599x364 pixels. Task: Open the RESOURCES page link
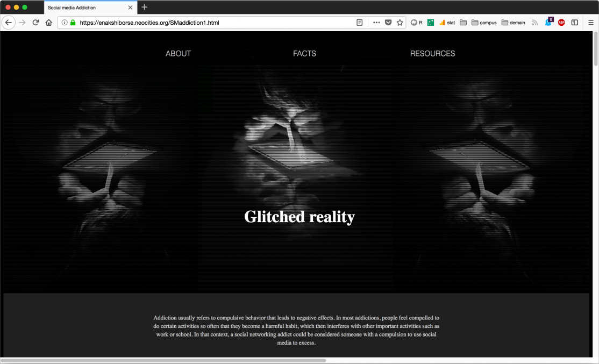point(432,54)
